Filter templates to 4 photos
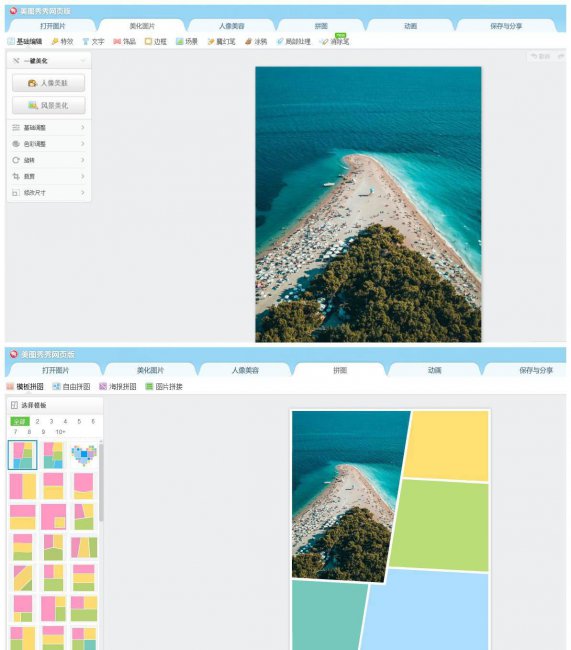571x650 pixels. 65,421
